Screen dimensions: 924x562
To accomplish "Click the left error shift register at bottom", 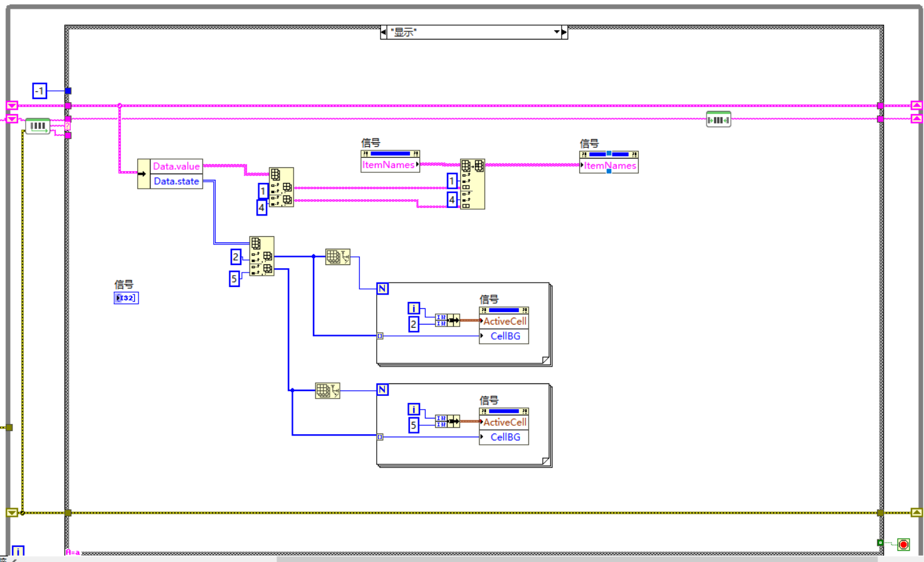I will click(12, 513).
